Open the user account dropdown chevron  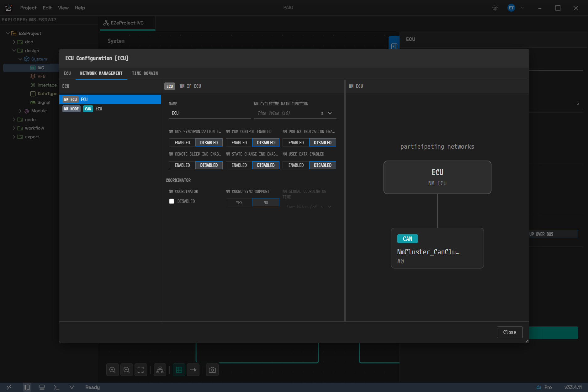pos(522,8)
